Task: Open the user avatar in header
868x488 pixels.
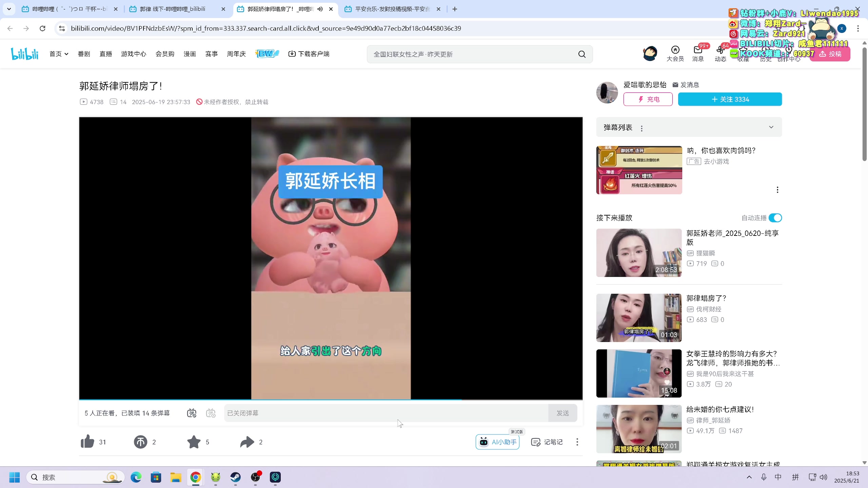Action: tap(650, 54)
